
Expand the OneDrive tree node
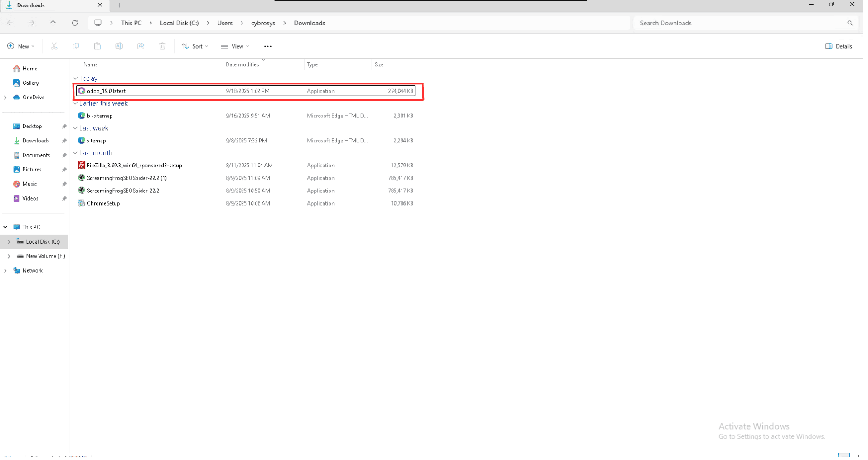[x=5, y=98]
